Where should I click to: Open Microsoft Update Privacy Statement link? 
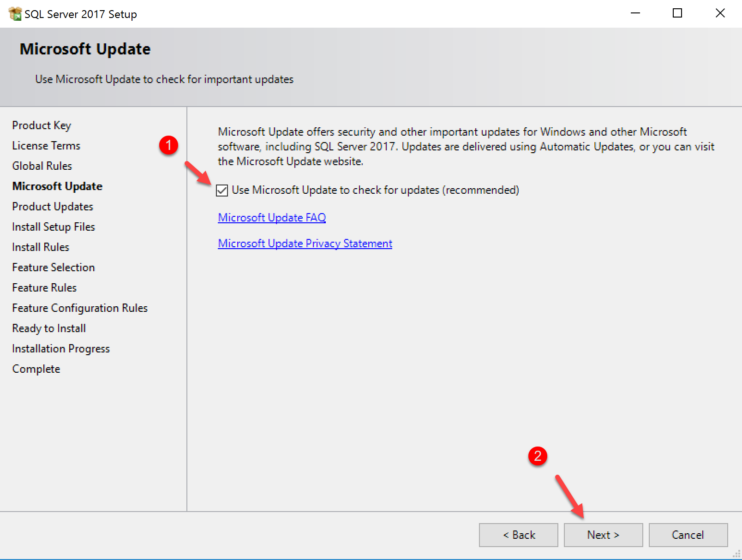point(305,243)
